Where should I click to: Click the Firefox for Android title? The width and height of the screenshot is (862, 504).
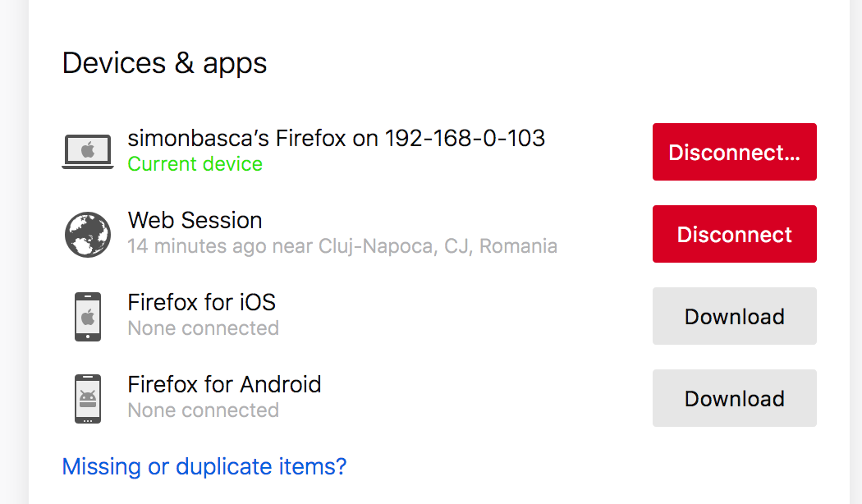[224, 385]
